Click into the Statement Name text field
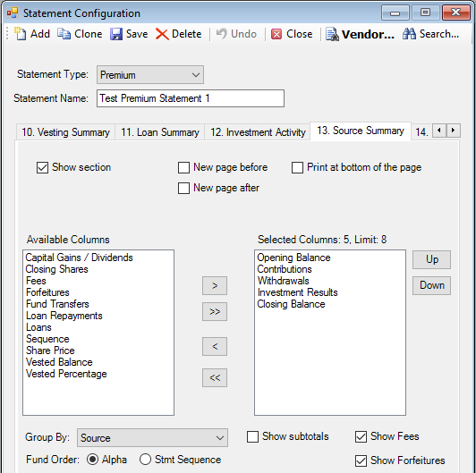476x473 pixels. click(x=191, y=98)
